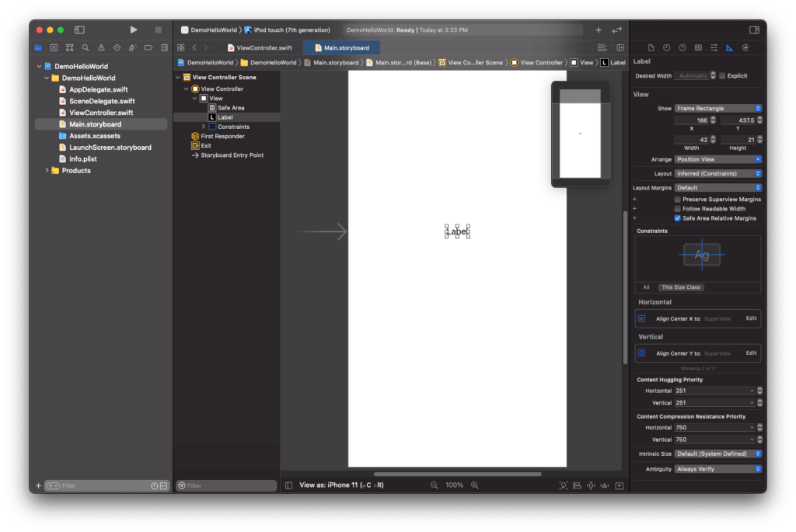Select the Issue navigator warning icon
The image size is (796, 532).
point(101,47)
